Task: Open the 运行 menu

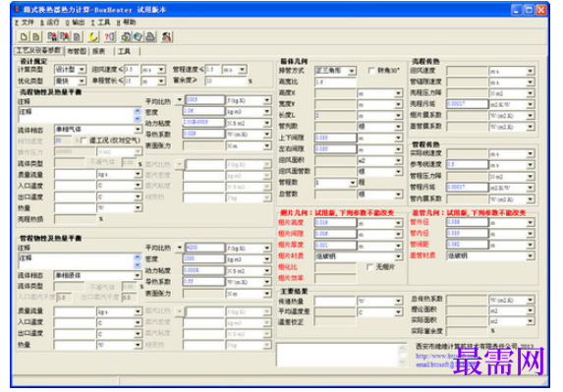Action: (49, 23)
